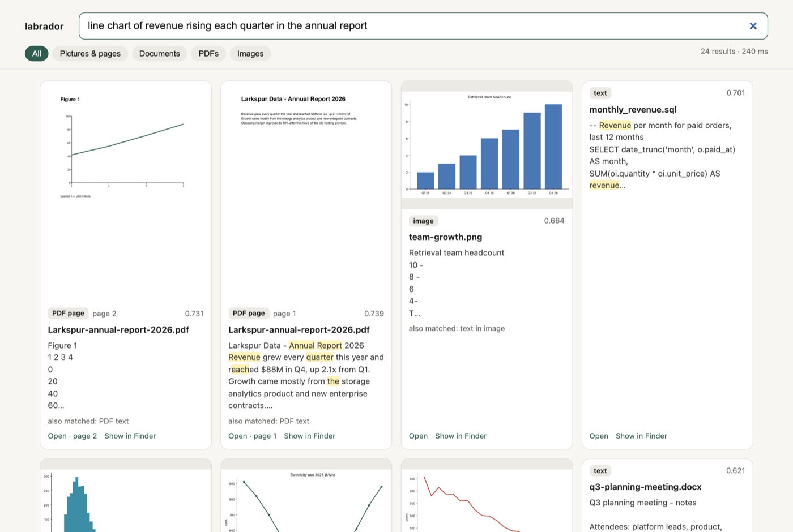Image resolution: width=793 pixels, height=532 pixels.
Task: Open the red declining line chart thumbnail
Action: click(x=487, y=496)
